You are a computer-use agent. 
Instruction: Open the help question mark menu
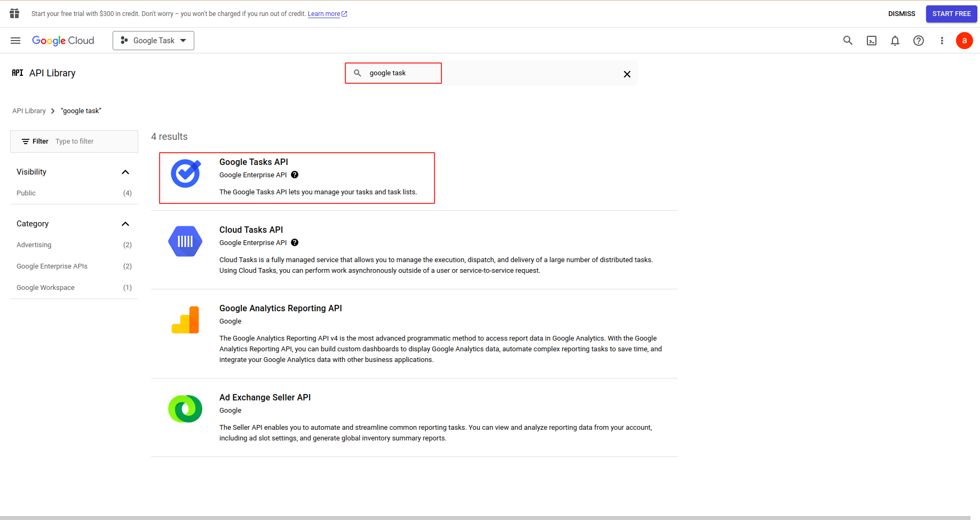[919, 41]
